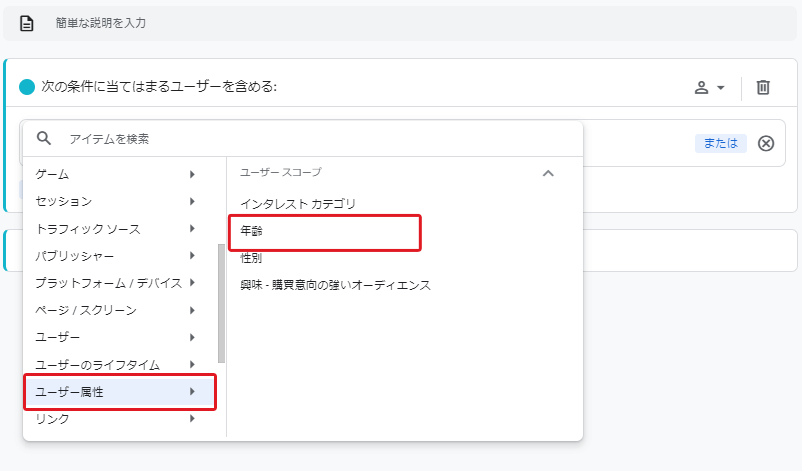
Task: Expand the ゲーム category
Action: coord(117,174)
